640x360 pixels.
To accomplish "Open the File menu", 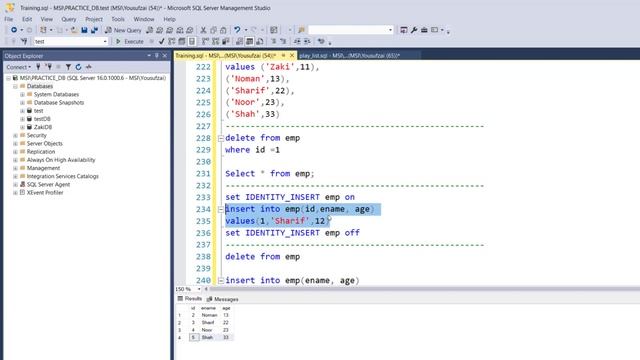I will (9, 19).
